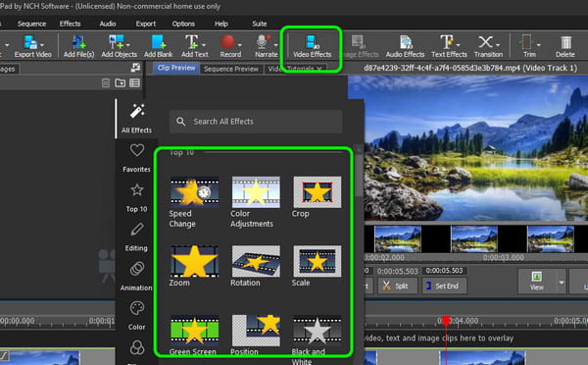
Task: Expand the Export Video dropdown arrow
Action: (x=41, y=45)
